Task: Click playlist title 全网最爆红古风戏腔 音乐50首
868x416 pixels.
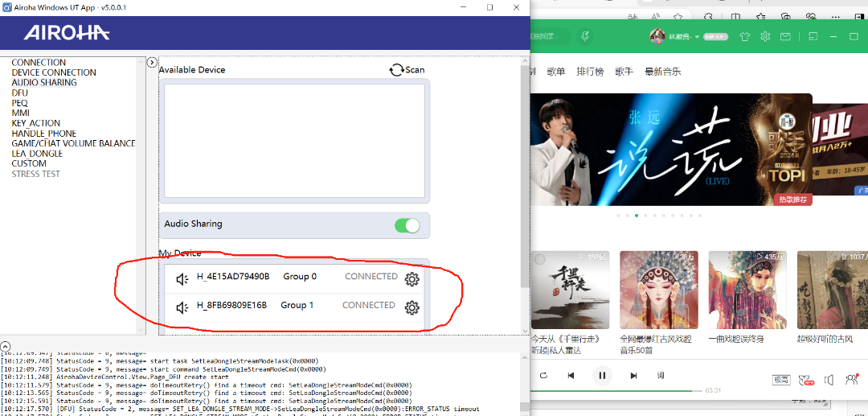Action: pyautogui.click(x=656, y=344)
